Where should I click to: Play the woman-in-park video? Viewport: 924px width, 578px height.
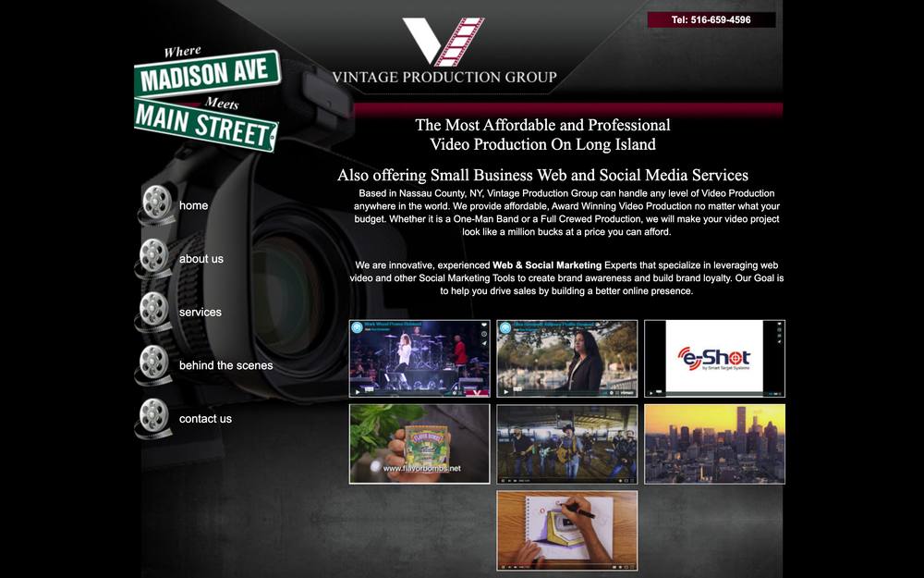(505, 391)
